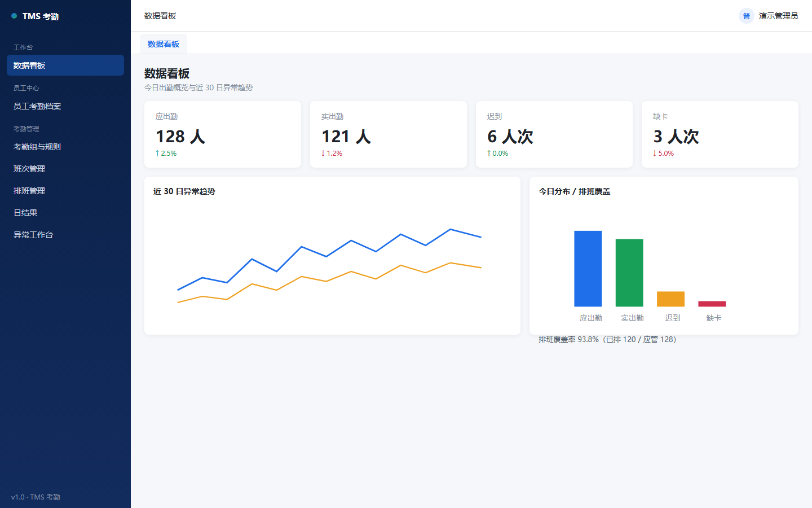
Task: Click the orange 迟到 bar in chart
Action: [670, 299]
